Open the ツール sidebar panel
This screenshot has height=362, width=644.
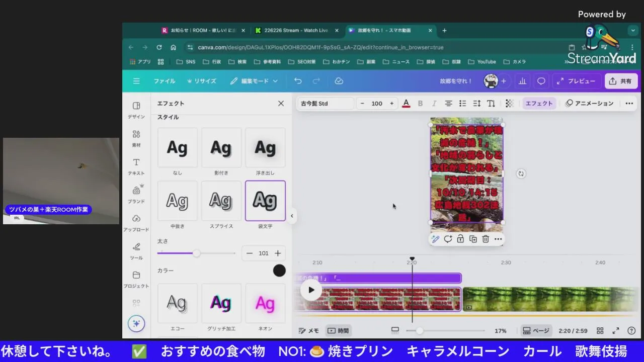point(136,250)
